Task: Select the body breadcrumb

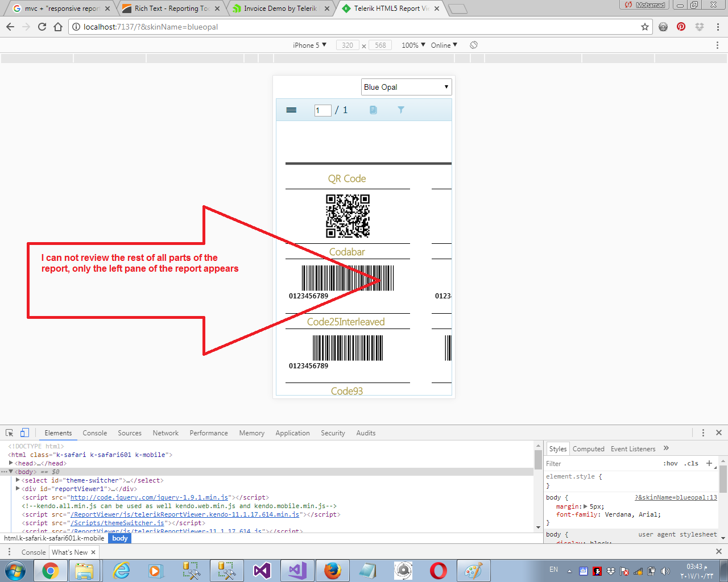Action: 120,538
